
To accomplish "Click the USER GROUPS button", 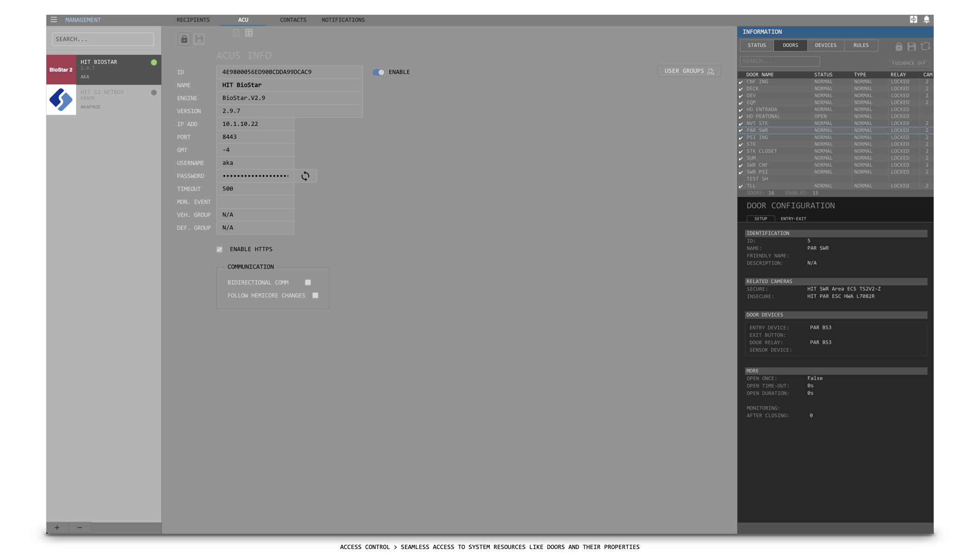I will pos(689,71).
